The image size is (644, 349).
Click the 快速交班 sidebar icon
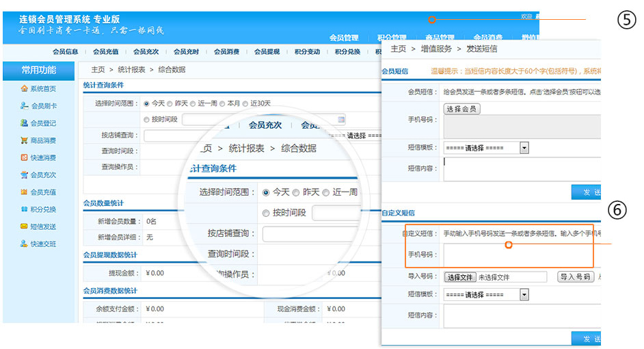point(24,244)
